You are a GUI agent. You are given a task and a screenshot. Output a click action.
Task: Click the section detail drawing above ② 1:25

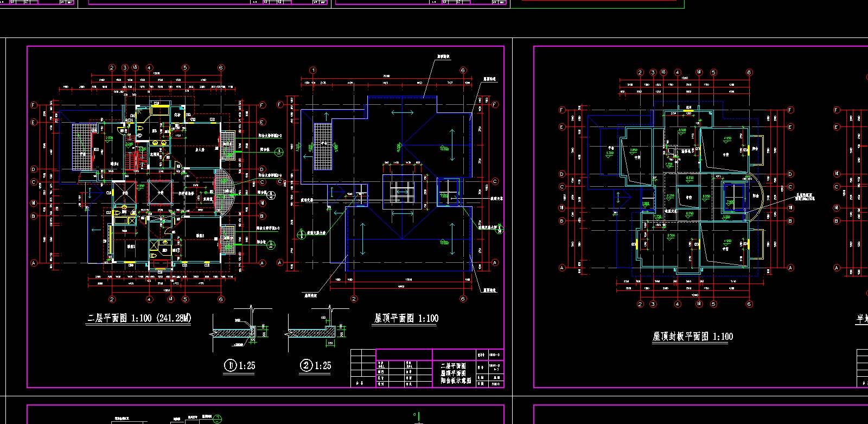tap(315, 328)
